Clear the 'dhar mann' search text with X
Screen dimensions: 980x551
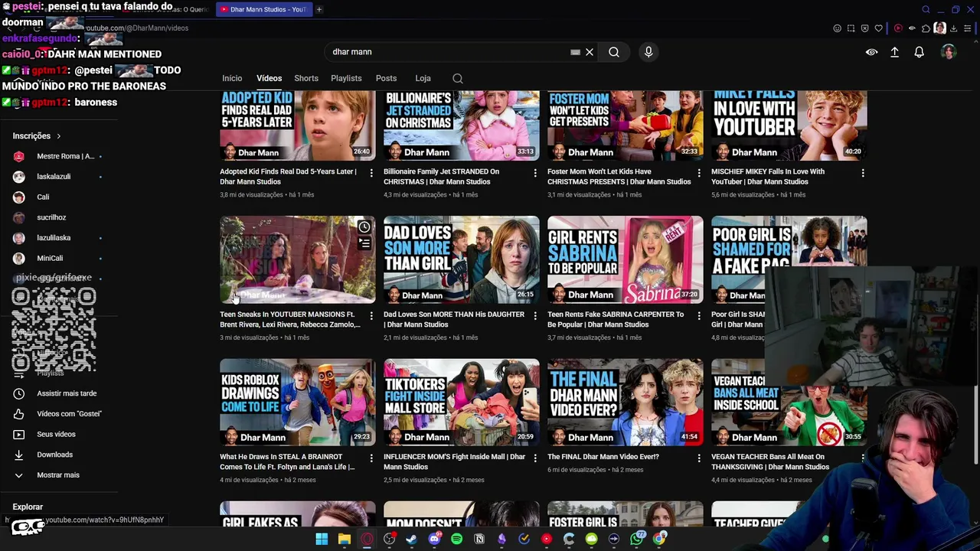[590, 52]
